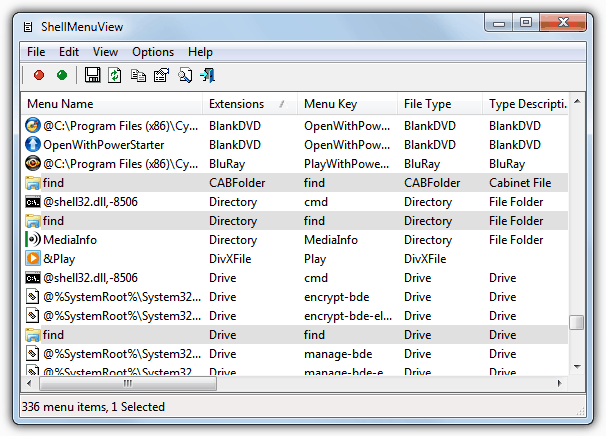606x436 pixels.
Task: Click the green Enable Selected Items icon
Action: pos(62,75)
